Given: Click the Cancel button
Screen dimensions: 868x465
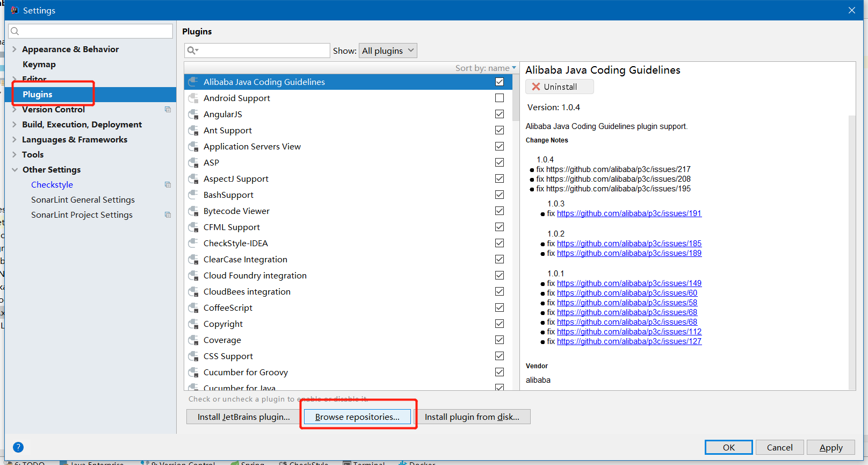Looking at the screenshot, I should (780, 447).
